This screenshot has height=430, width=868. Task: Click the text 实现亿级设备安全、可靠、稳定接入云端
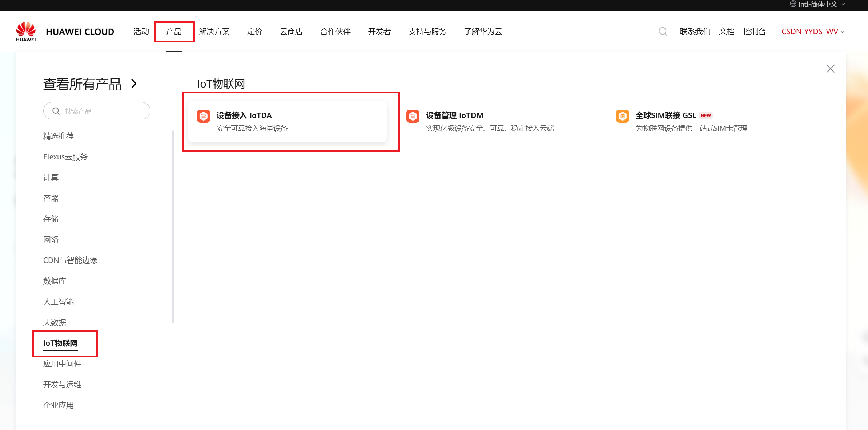[490, 128]
